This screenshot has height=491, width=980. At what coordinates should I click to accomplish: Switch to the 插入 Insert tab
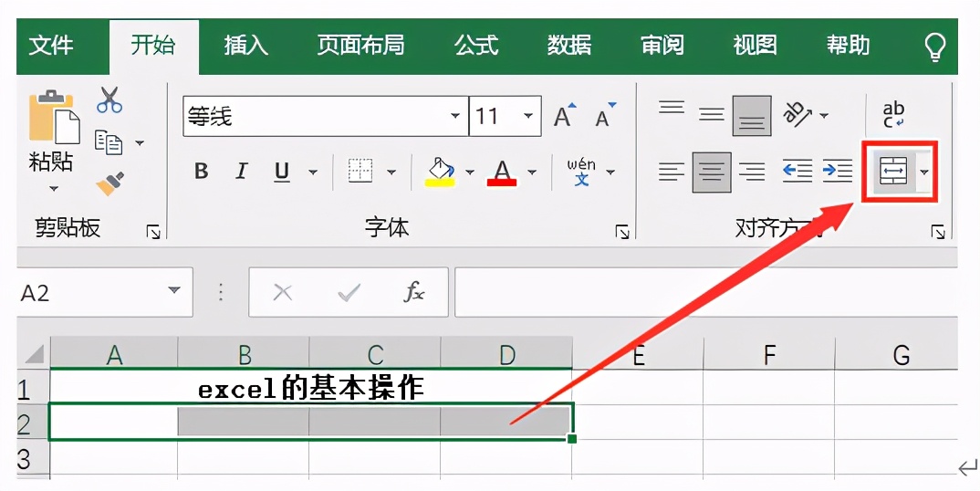pyautogui.click(x=245, y=46)
